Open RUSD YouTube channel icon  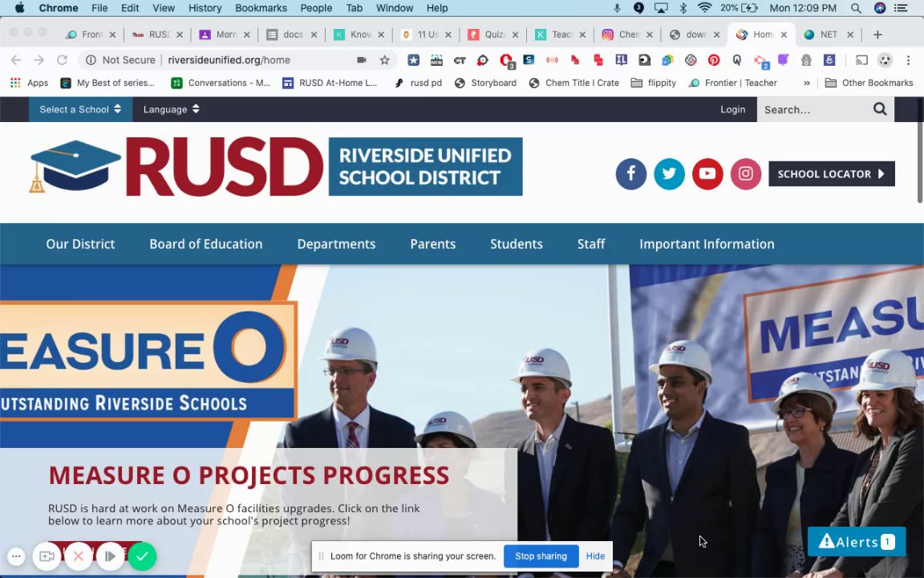pos(707,174)
